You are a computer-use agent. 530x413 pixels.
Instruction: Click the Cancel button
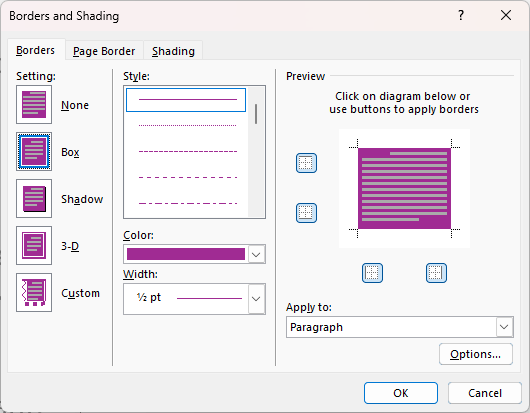tap(485, 393)
